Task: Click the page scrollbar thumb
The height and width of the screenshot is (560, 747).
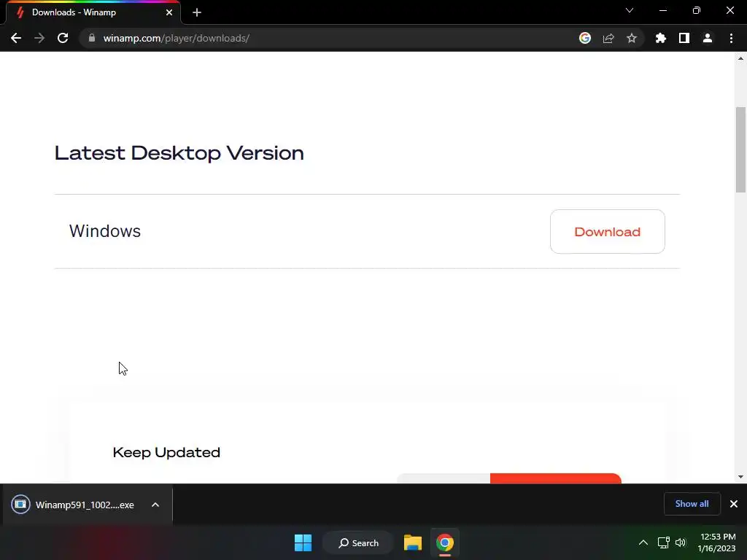Action: pos(740,150)
